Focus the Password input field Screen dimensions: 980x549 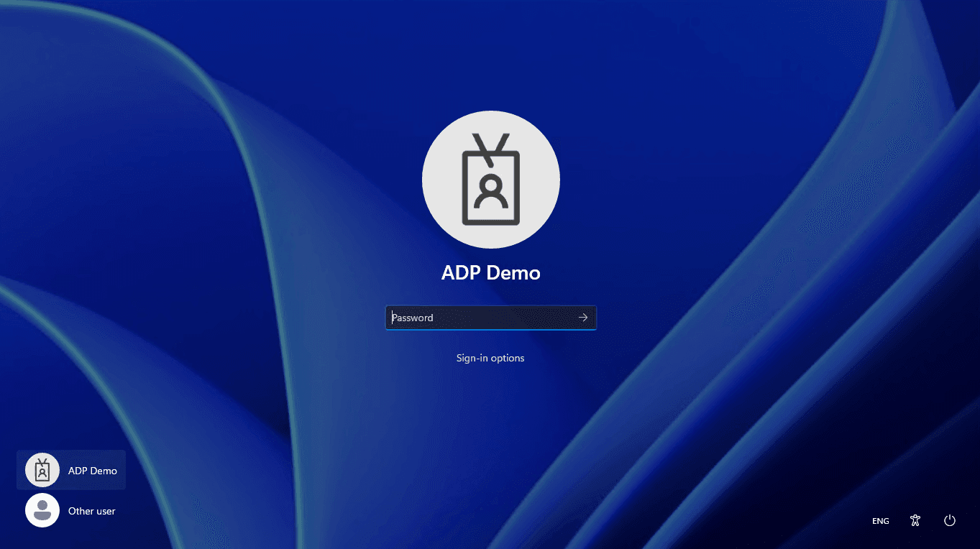click(x=482, y=318)
